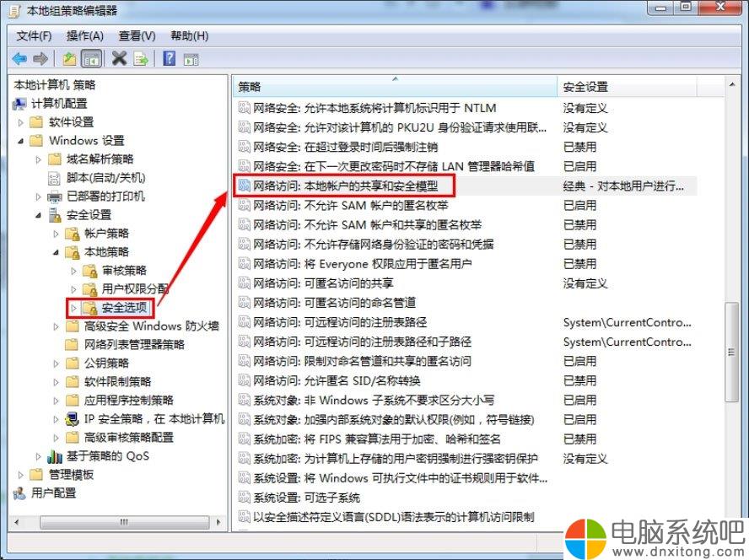Select policy 网络安全: 允许本地系统将计算机标识用于 NTLM
This screenshot has width=749, height=560.
(374, 108)
